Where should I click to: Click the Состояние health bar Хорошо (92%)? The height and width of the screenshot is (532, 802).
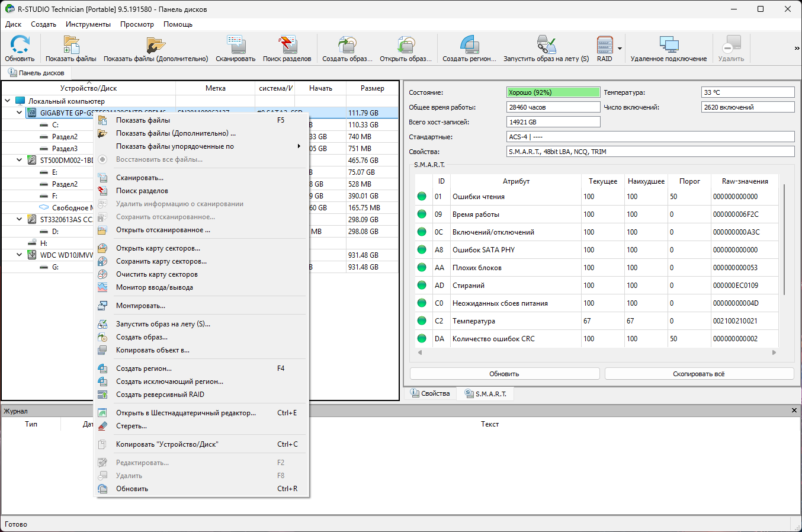tap(553, 92)
